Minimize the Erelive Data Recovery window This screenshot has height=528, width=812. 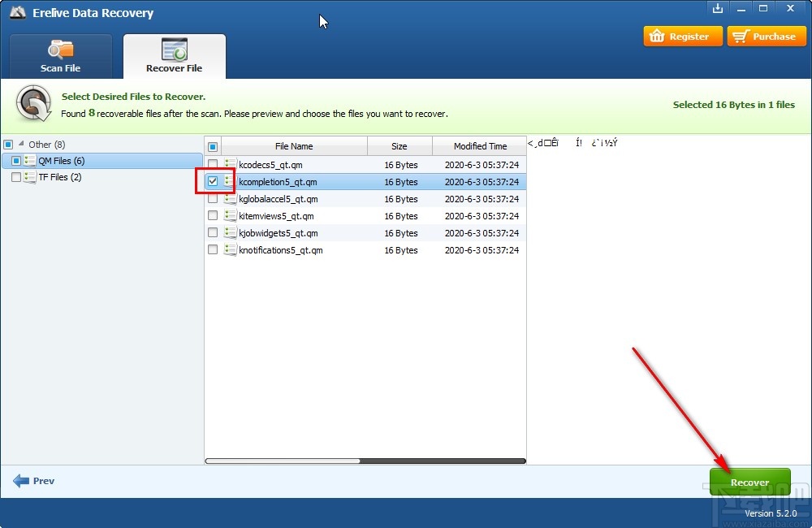pyautogui.click(x=741, y=9)
